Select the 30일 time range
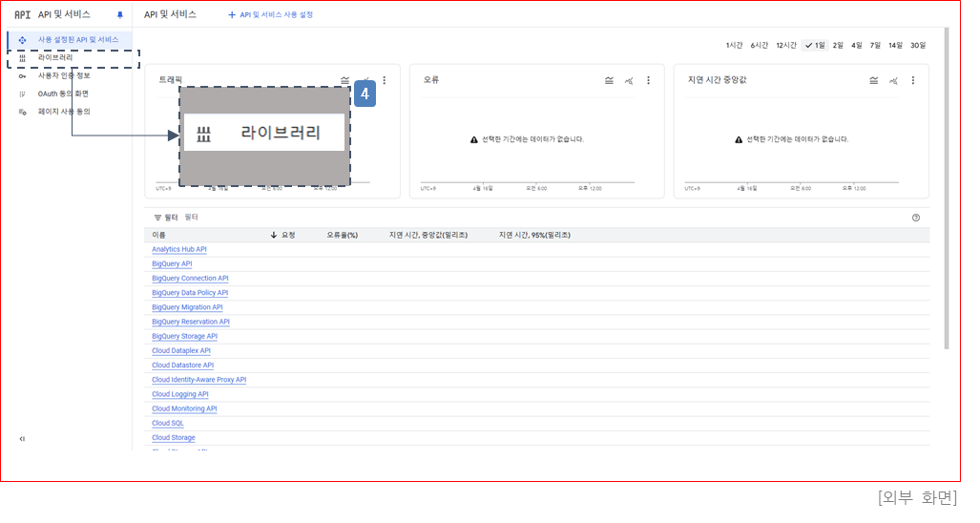The image size is (980, 523). 918,45
